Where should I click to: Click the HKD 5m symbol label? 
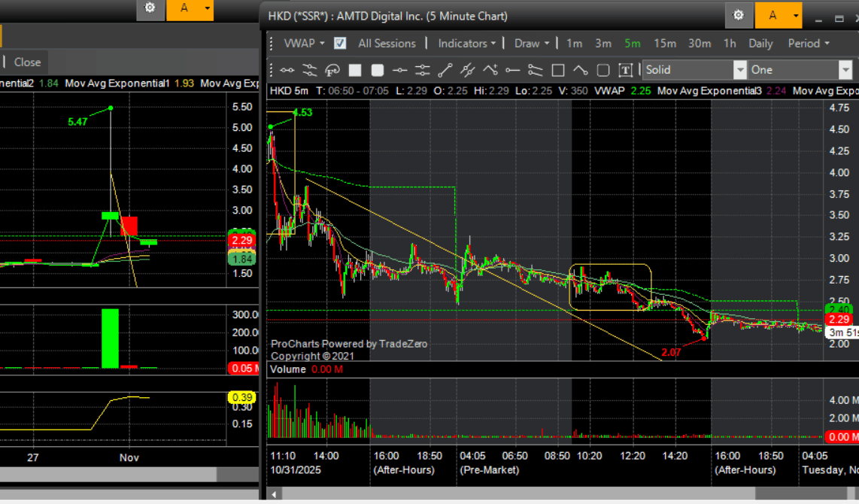[290, 90]
